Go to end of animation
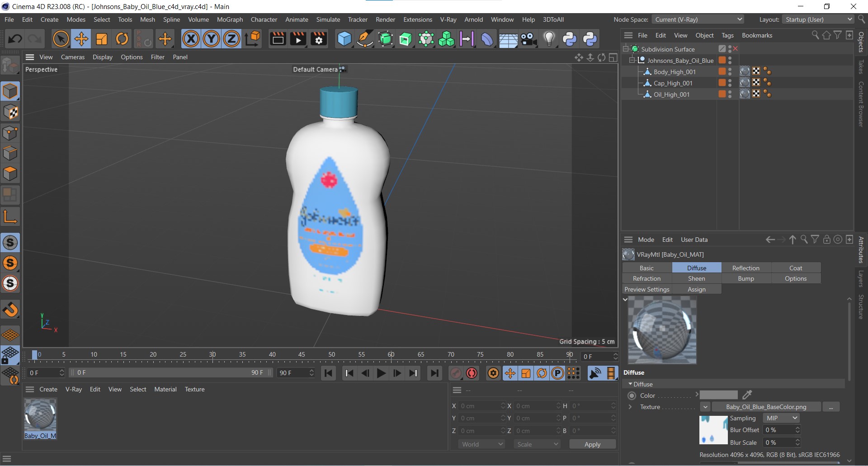This screenshot has width=868, height=466. tap(434, 373)
